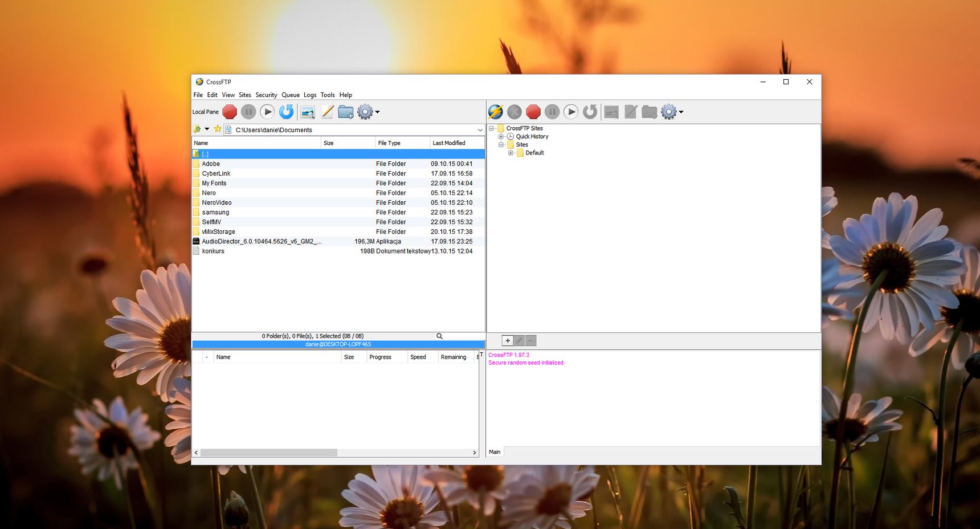Open the View menu
Screen dimensions: 980x529
pyautogui.click(x=228, y=95)
